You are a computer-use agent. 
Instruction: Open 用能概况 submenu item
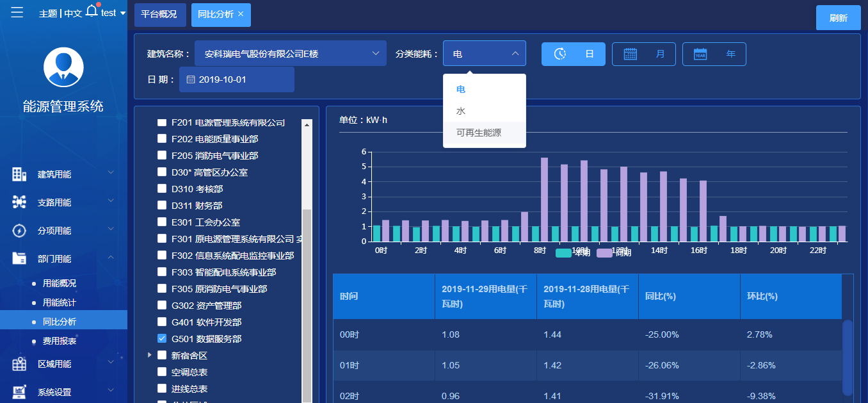[60, 283]
